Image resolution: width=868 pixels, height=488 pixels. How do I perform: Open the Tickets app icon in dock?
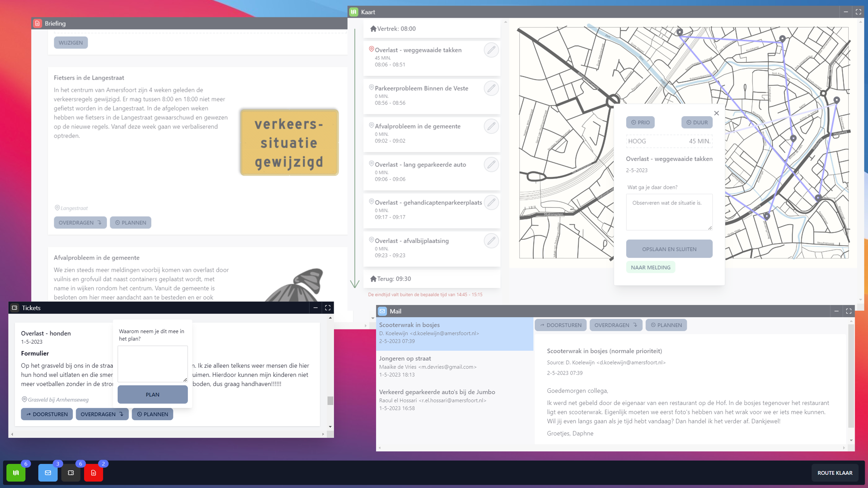[x=71, y=472]
